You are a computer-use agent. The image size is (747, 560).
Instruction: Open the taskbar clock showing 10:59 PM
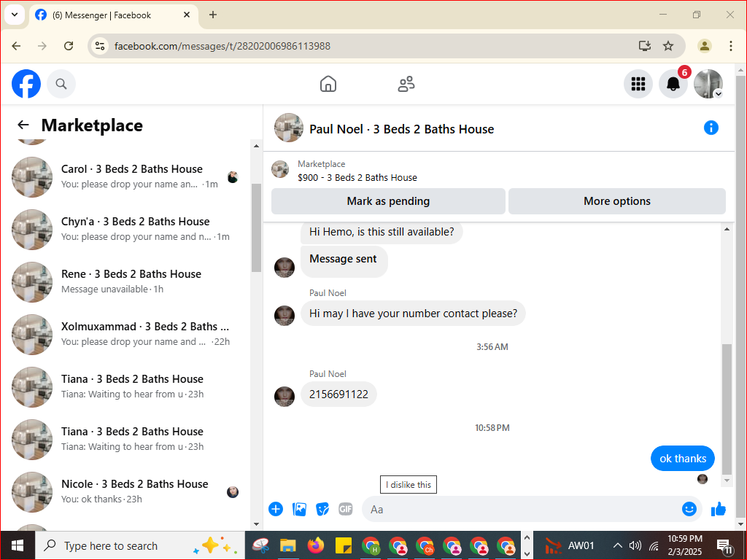point(684,545)
